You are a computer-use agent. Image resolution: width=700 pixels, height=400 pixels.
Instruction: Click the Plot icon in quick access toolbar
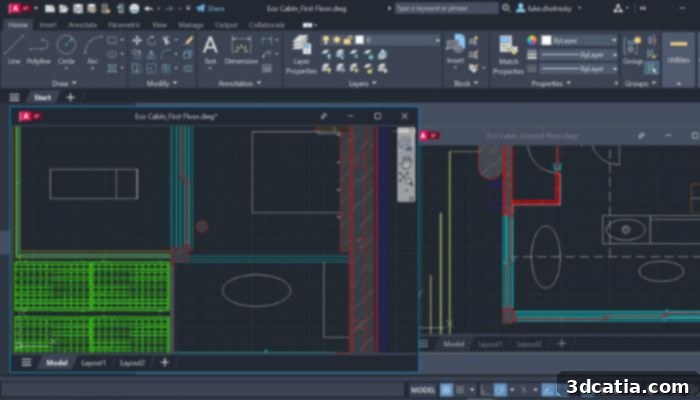coord(134,8)
